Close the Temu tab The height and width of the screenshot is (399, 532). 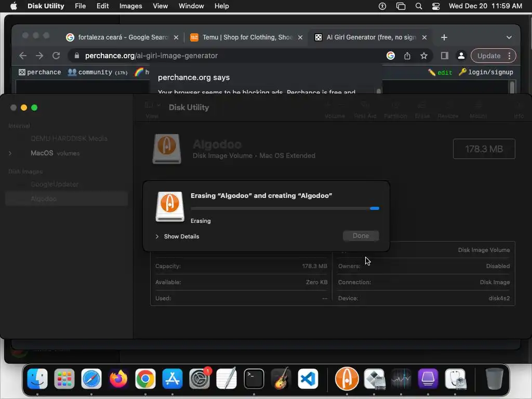300,37
